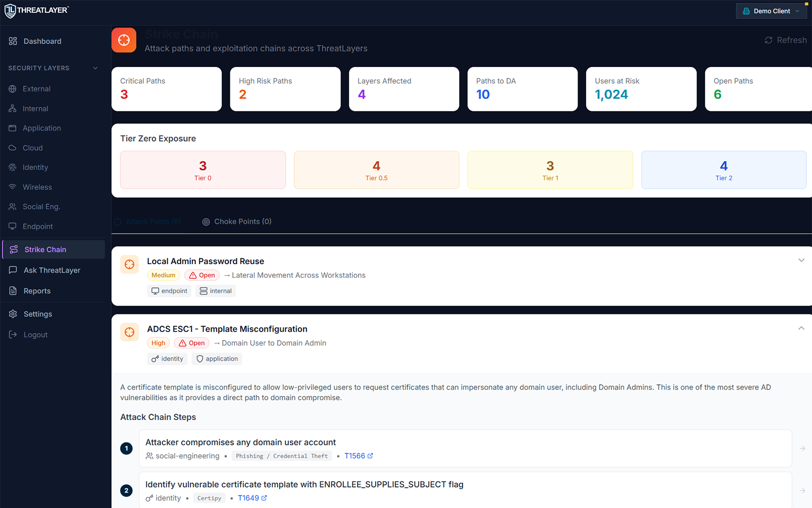The image size is (812, 508).
Task: Open the T1566 technique link
Action: (x=358, y=456)
